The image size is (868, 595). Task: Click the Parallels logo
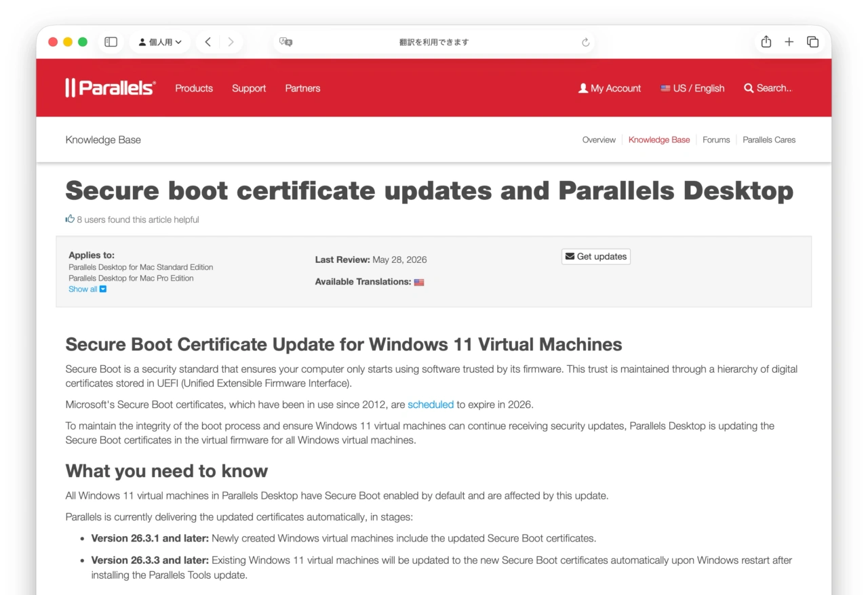[111, 88]
